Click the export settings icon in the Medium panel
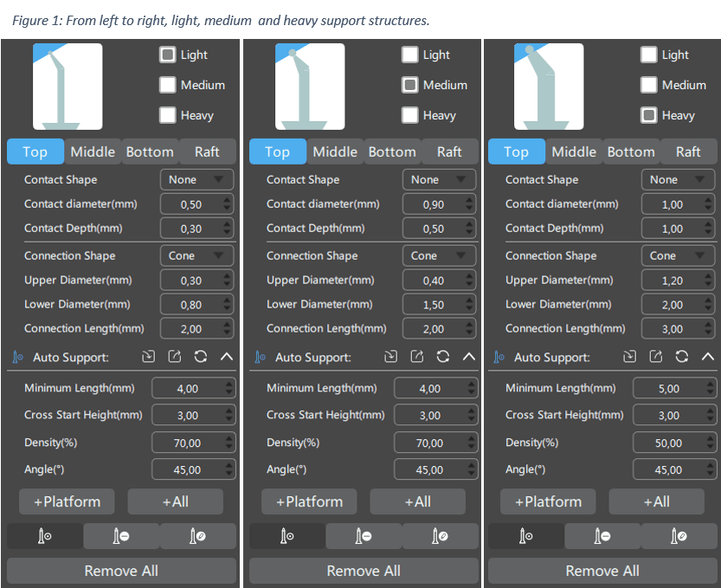 click(x=416, y=357)
